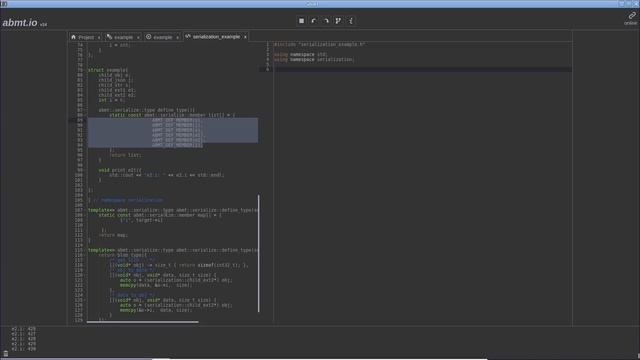Select the serialization_example tab
This screenshot has height=360, width=640.
point(216,37)
